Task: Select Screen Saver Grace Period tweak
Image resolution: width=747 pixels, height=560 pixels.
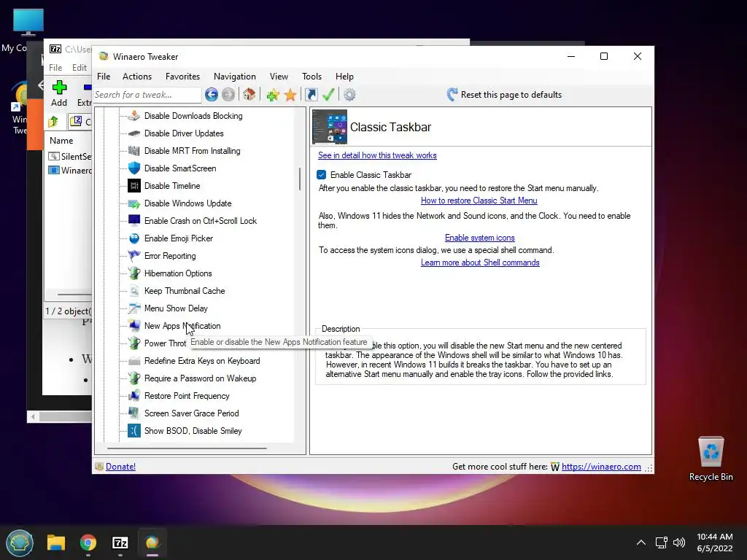Action: pos(192,413)
